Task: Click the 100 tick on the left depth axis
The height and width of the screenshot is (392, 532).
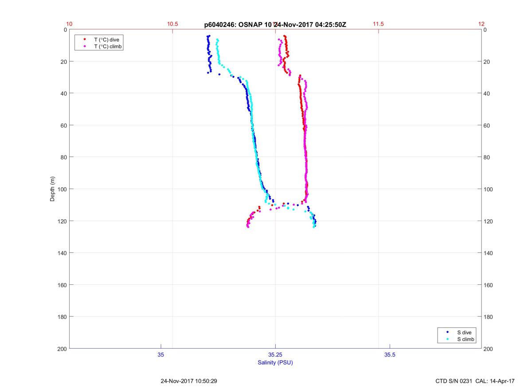Action: (x=63, y=189)
